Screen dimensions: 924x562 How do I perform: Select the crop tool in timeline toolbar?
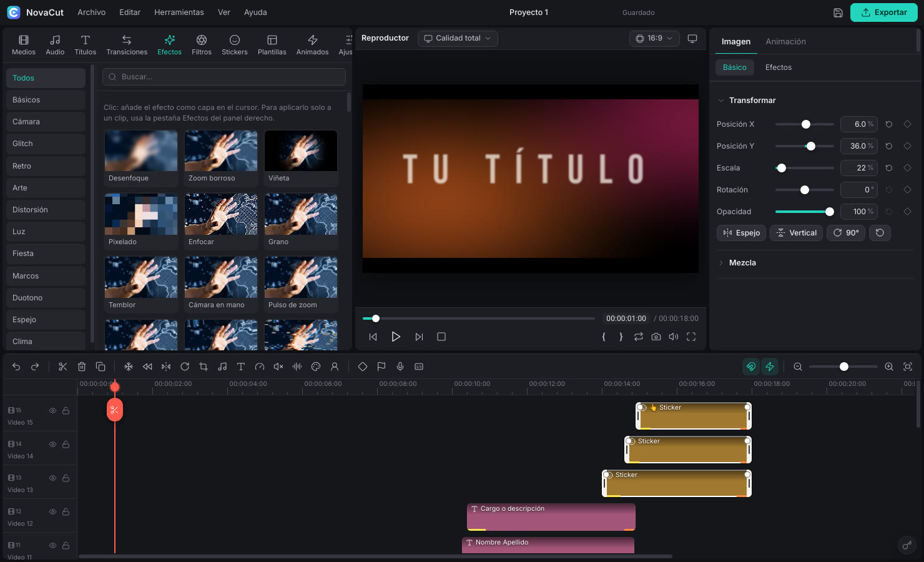(204, 367)
